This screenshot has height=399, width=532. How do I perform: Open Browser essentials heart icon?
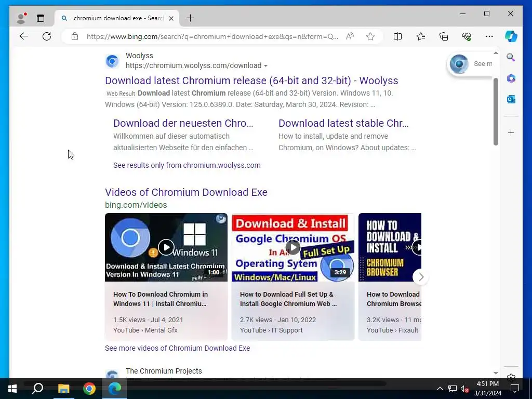(467, 36)
